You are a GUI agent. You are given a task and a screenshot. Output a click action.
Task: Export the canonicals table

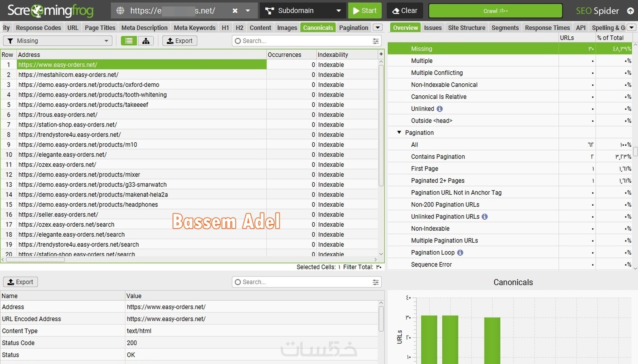coord(180,41)
